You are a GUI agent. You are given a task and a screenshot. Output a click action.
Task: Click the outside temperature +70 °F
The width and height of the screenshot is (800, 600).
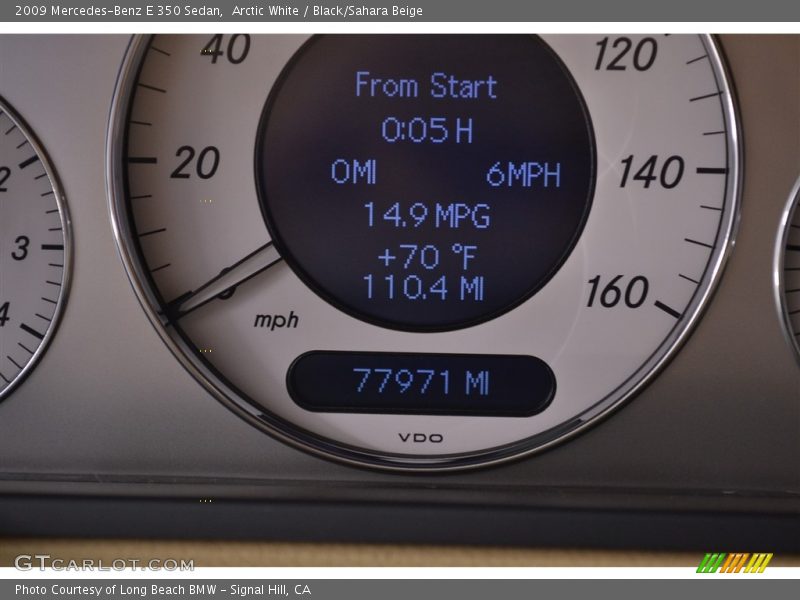(x=427, y=256)
